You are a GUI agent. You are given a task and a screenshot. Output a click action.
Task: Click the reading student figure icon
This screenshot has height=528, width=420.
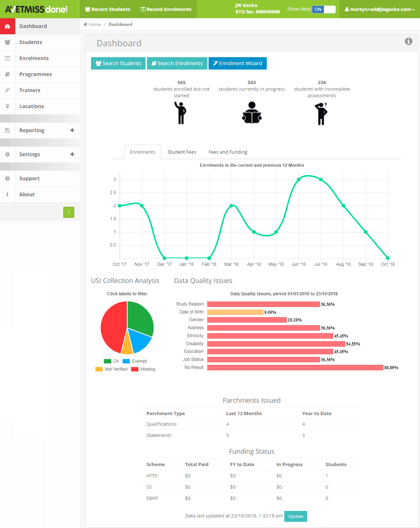click(x=252, y=113)
